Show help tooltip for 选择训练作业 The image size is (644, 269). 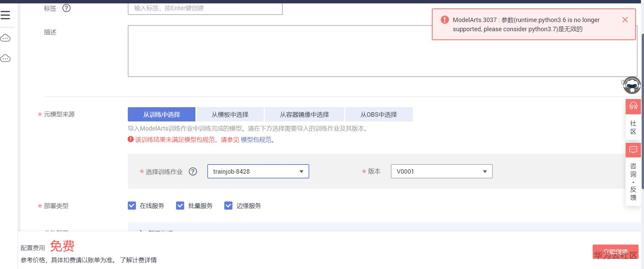coord(193,172)
